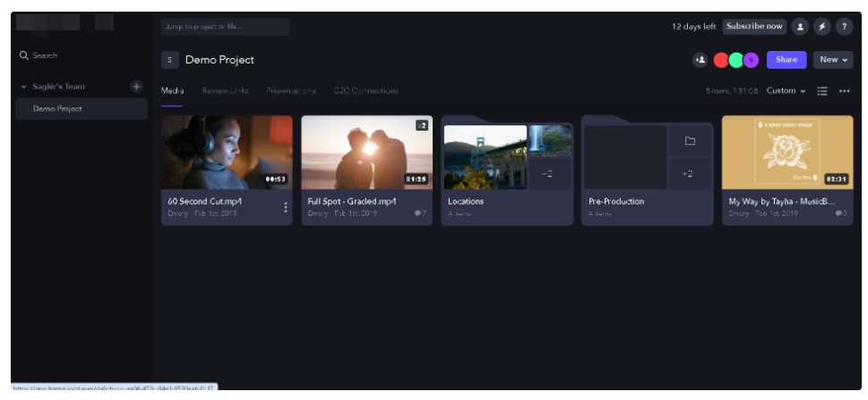Open the New dropdown

[x=833, y=60]
